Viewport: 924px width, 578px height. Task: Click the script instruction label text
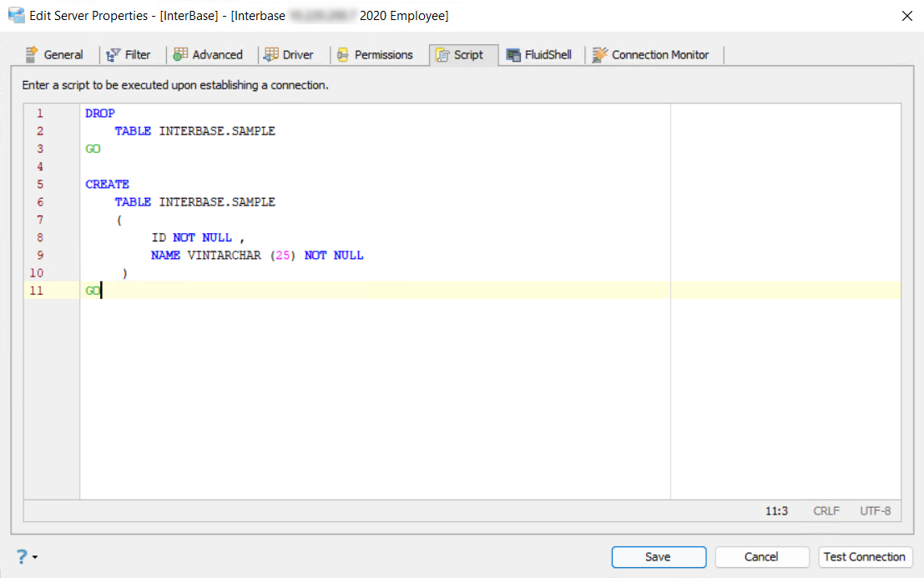coord(175,85)
